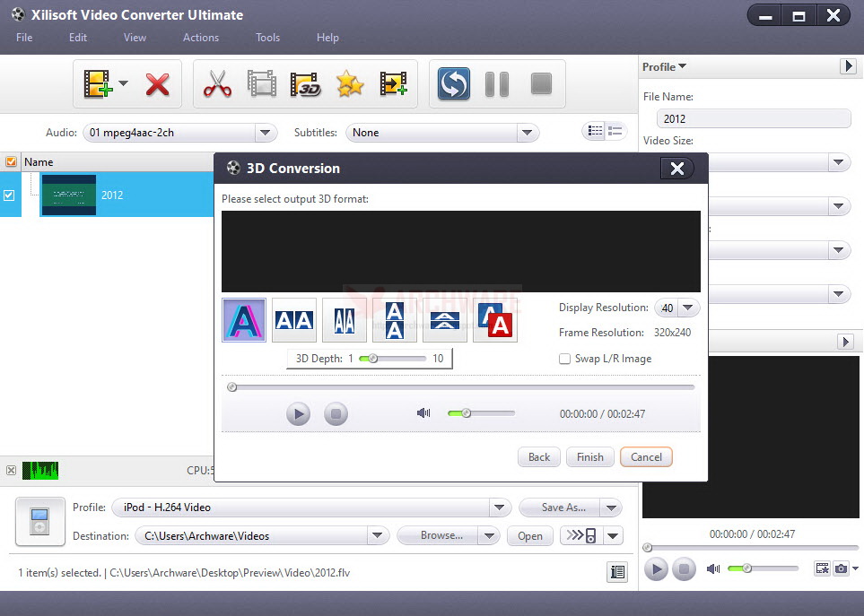Click the Finish button in the 3D dialog
Image resolution: width=864 pixels, height=616 pixels.
click(589, 457)
